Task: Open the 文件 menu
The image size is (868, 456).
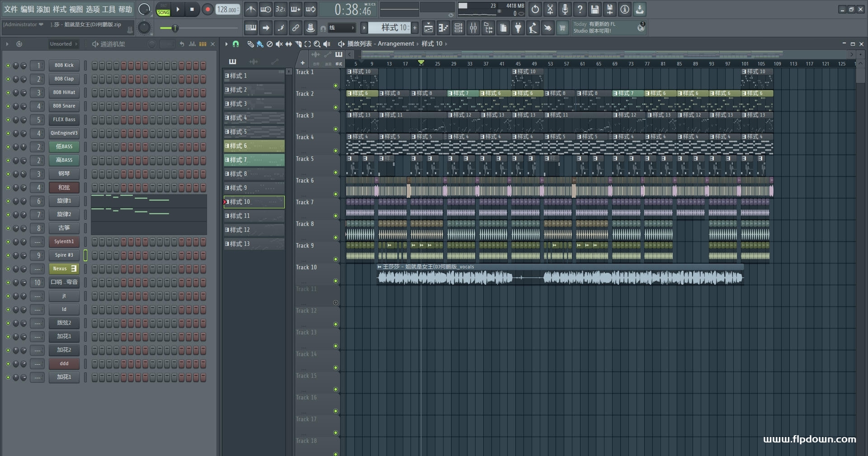Action: 11,9
